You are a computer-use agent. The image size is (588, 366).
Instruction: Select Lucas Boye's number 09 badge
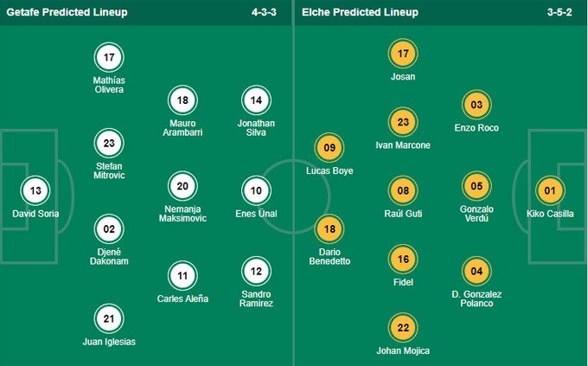click(329, 148)
